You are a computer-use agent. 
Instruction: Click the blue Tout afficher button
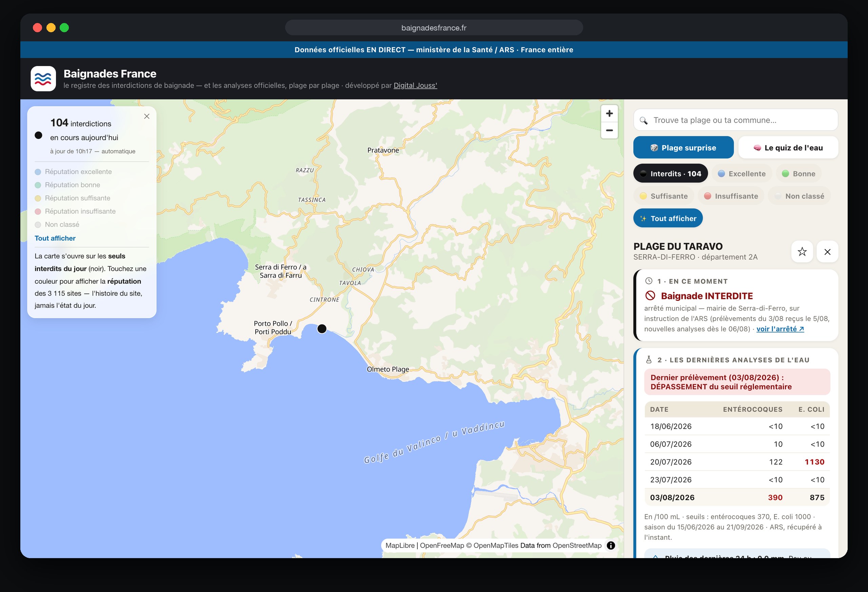click(668, 218)
